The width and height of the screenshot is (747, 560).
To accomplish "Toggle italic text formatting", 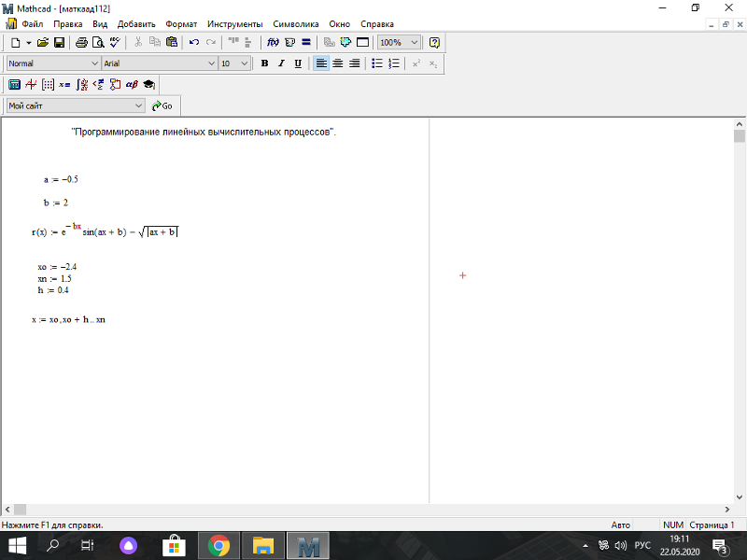I will 281,63.
